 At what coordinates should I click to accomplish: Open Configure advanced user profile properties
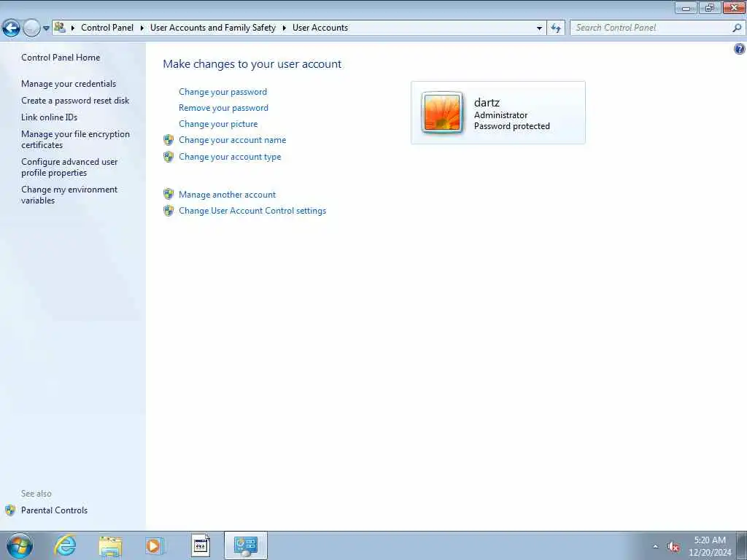tap(69, 167)
